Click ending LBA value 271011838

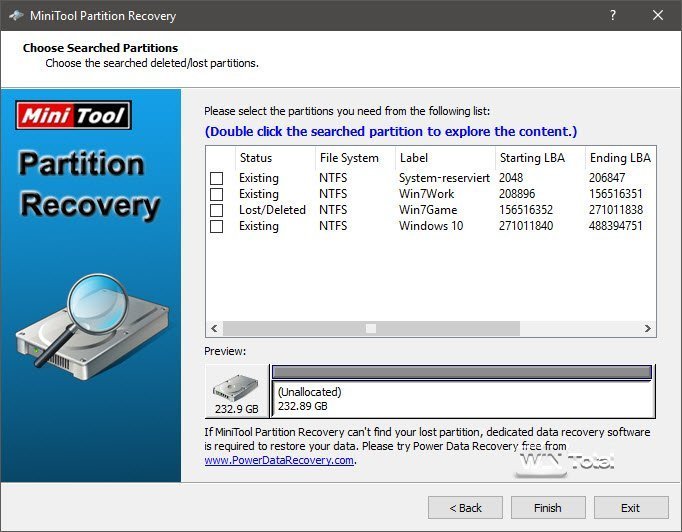[x=615, y=210]
